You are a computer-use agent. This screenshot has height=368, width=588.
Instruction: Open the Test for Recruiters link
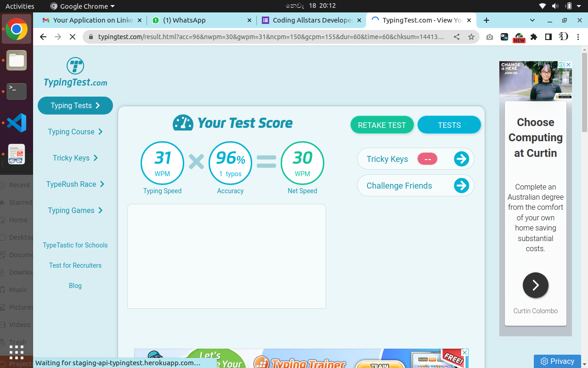coord(75,265)
